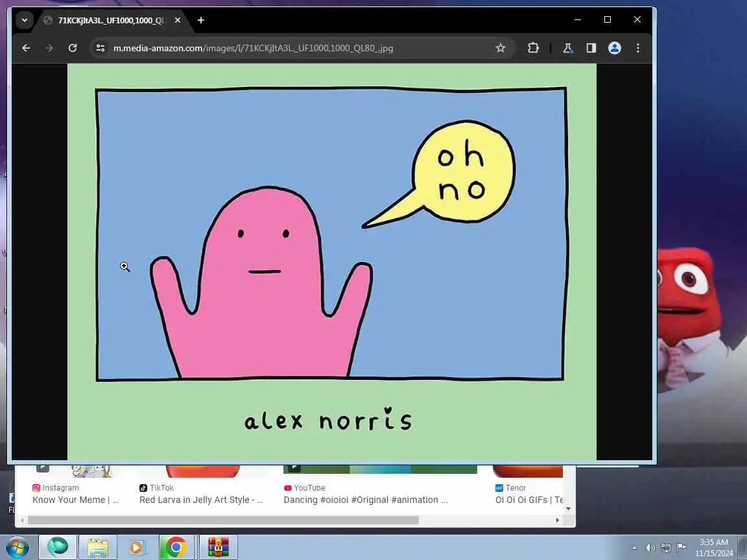Toggle the Chrome side panel

[x=591, y=48]
